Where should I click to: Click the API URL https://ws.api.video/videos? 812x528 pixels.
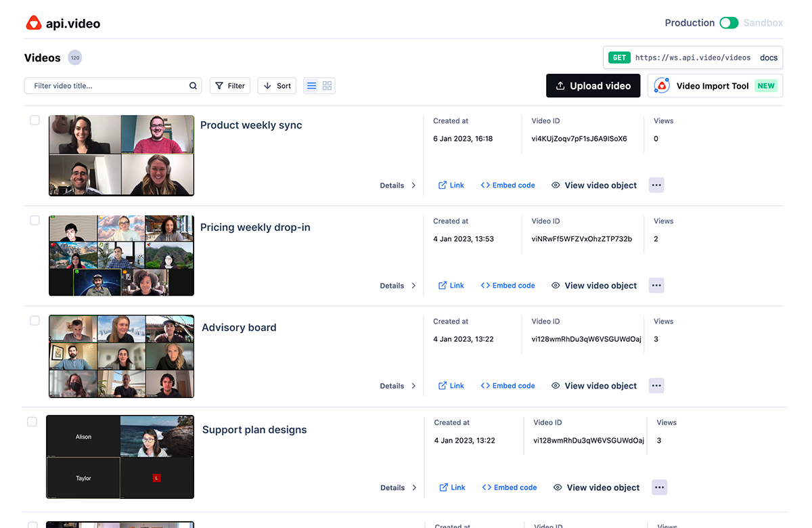pyautogui.click(x=693, y=58)
